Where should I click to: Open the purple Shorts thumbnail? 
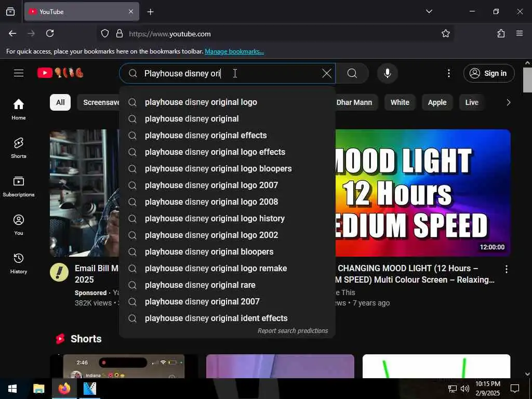click(x=280, y=366)
